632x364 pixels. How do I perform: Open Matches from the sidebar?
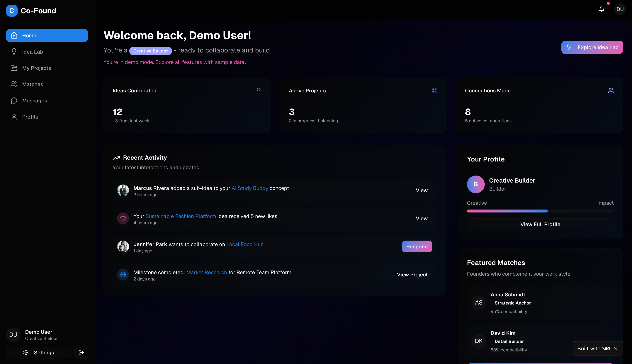pyautogui.click(x=33, y=84)
